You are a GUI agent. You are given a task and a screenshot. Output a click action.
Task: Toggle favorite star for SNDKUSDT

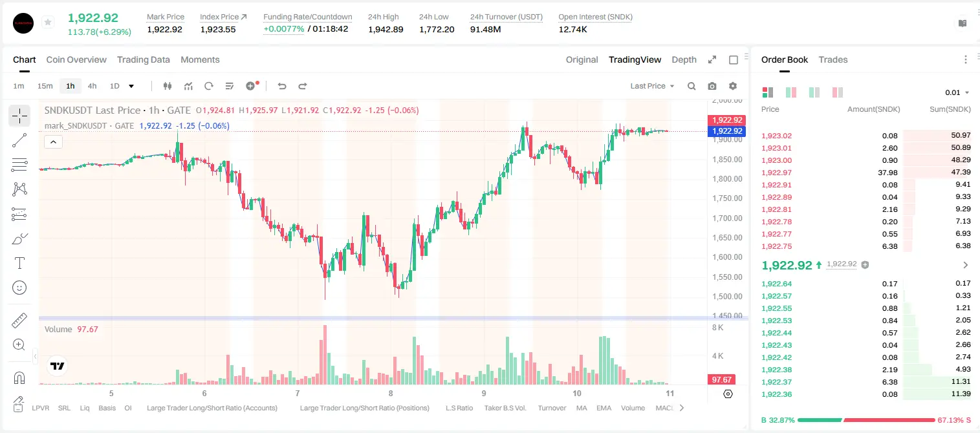48,23
